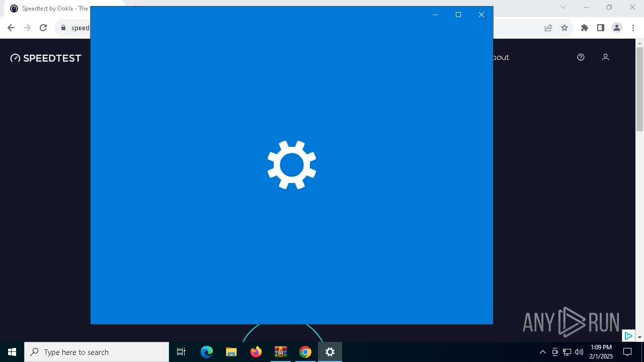The width and height of the screenshot is (644, 362).
Task: Click the taskbar search box
Action: click(97, 352)
